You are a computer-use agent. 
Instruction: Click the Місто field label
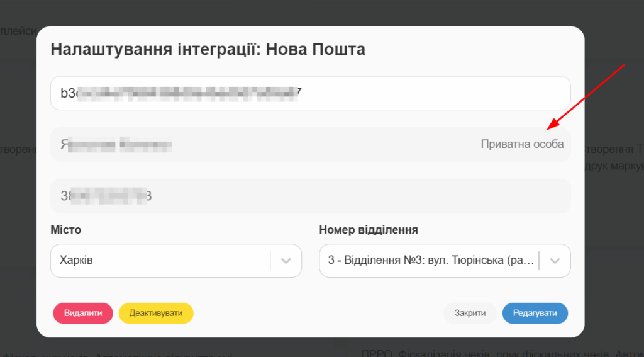tap(65, 230)
